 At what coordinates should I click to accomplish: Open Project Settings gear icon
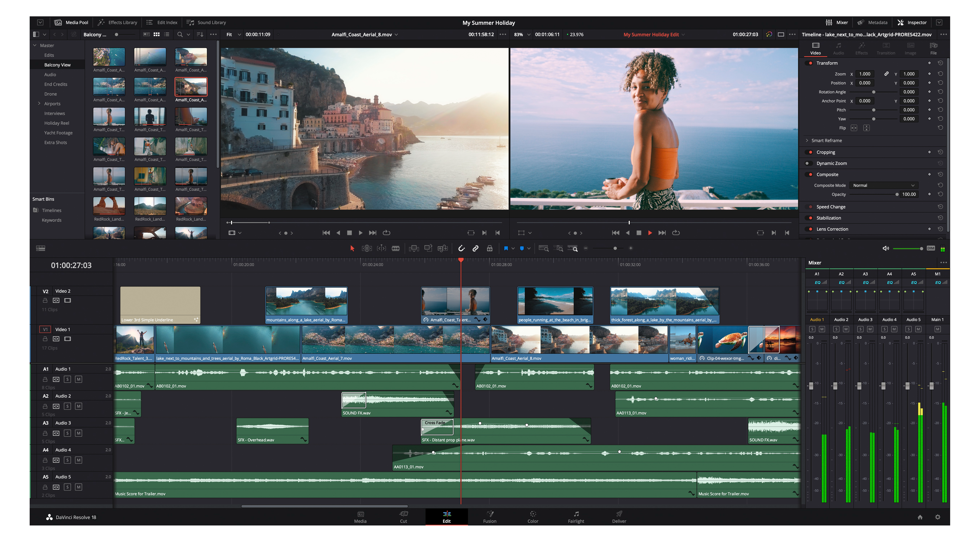pyautogui.click(x=938, y=517)
